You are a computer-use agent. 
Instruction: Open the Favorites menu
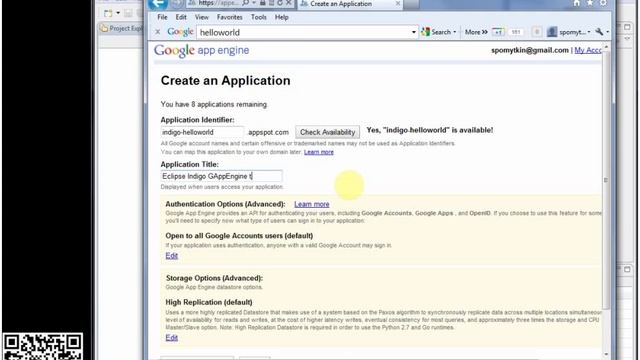click(x=229, y=17)
